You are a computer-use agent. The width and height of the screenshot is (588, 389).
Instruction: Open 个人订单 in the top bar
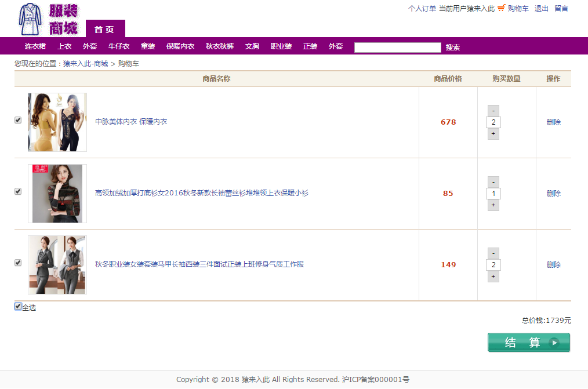[422, 8]
